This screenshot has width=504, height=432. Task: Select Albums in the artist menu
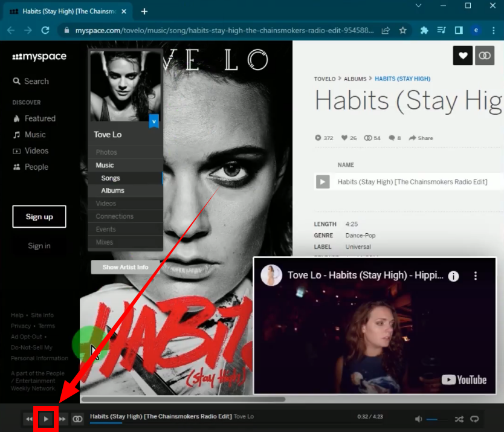(112, 190)
